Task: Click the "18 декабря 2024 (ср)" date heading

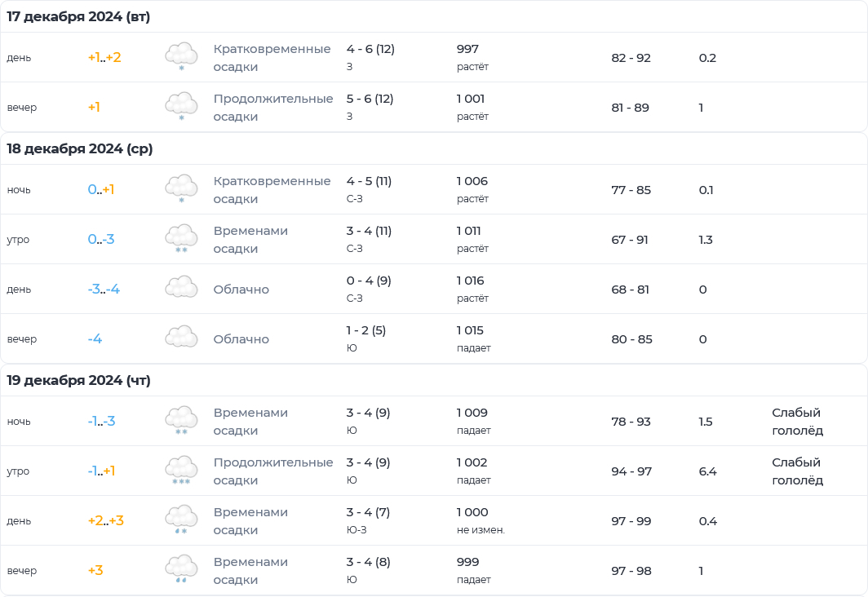Action: pyautogui.click(x=80, y=148)
